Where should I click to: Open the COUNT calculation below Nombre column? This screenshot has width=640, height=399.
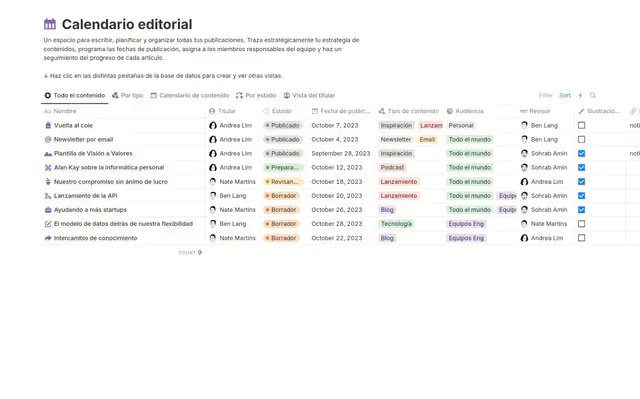click(190, 253)
